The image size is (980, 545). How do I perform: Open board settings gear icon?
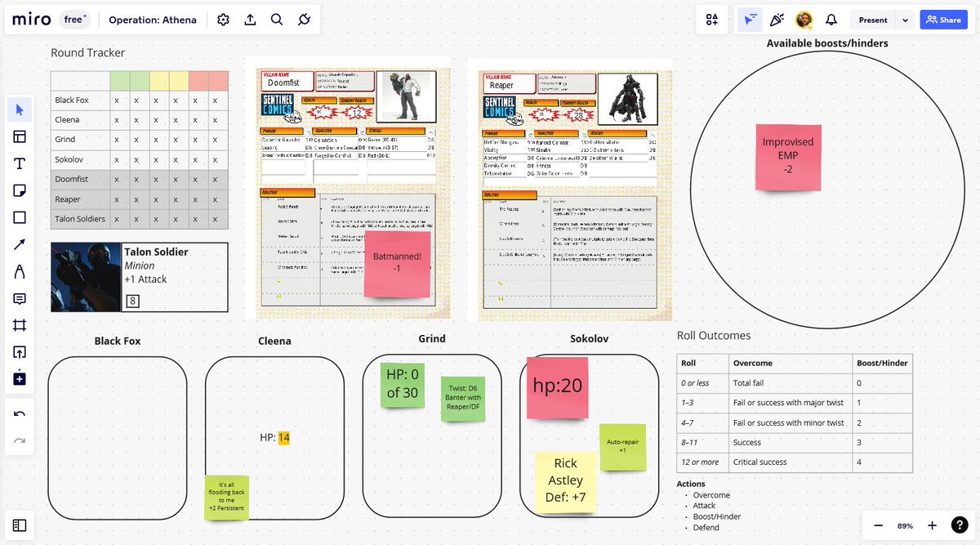[x=223, y=20]
